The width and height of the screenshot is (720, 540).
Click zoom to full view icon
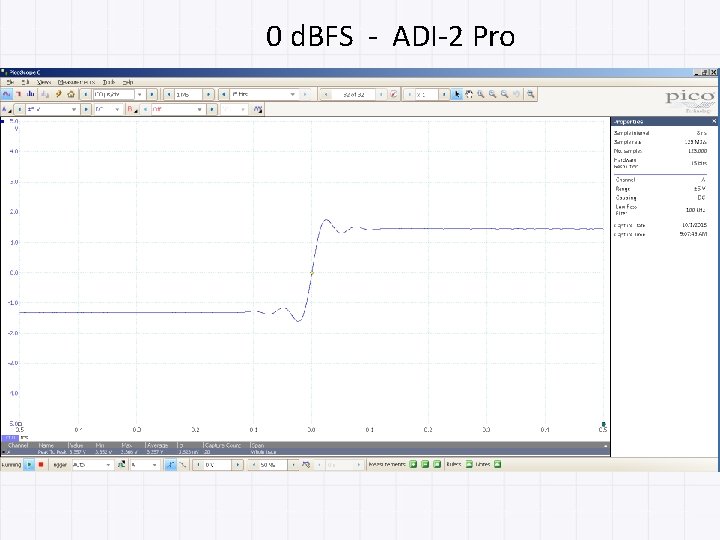pos(530,94)
